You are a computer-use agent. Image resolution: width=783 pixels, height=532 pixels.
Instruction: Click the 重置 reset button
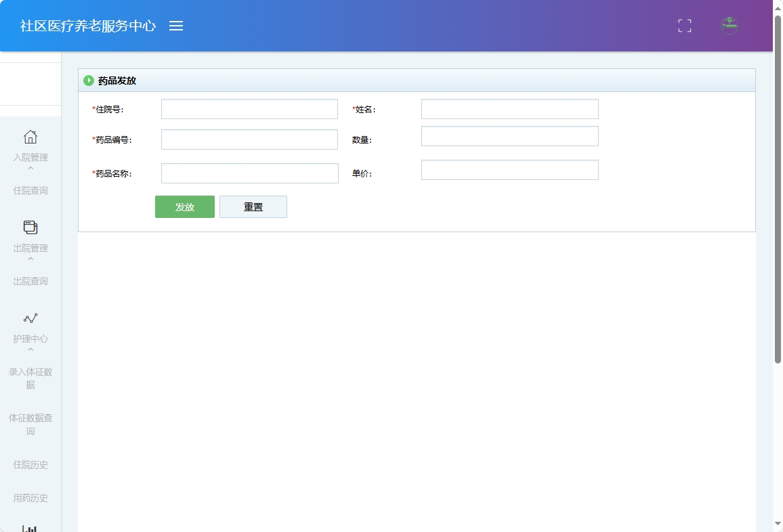point(253,206)
